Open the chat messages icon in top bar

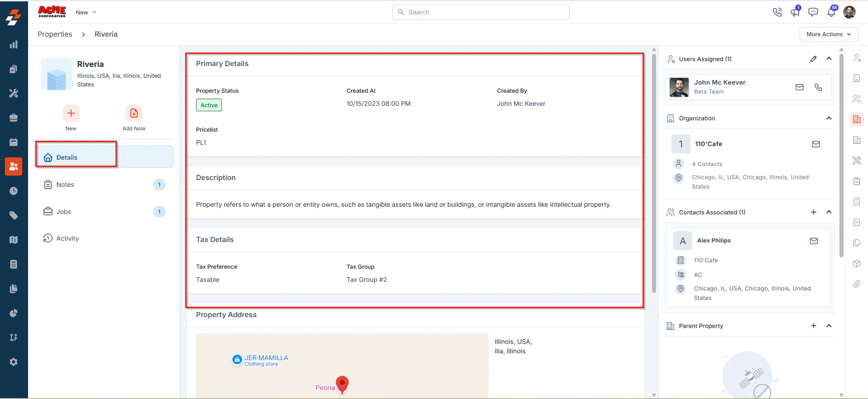pyautogui.click(x=813, y=12)
